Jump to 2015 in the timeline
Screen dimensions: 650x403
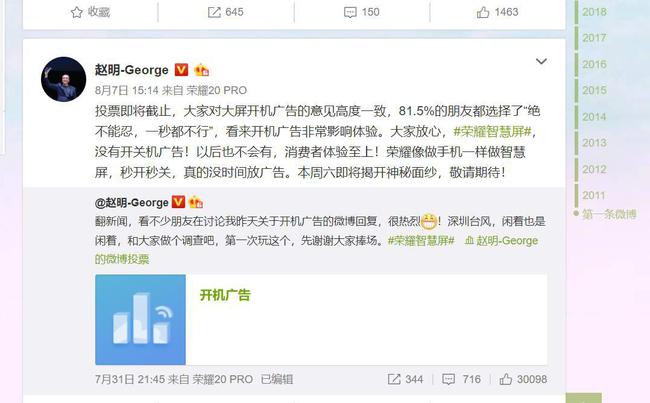[594, 90]
